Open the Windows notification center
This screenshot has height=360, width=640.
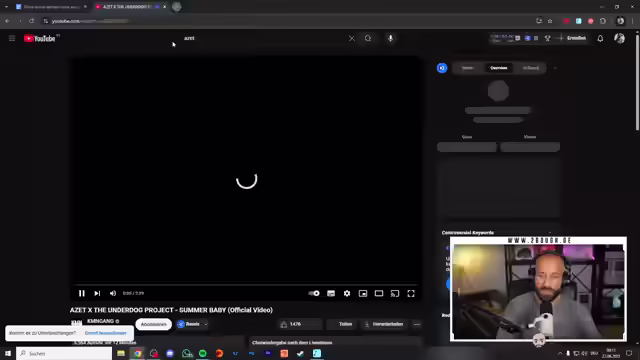coord(629,353)
